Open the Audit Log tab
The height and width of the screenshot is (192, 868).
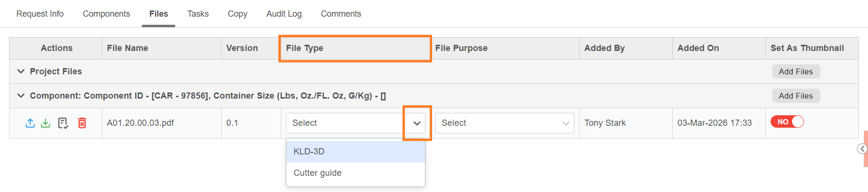284,14
